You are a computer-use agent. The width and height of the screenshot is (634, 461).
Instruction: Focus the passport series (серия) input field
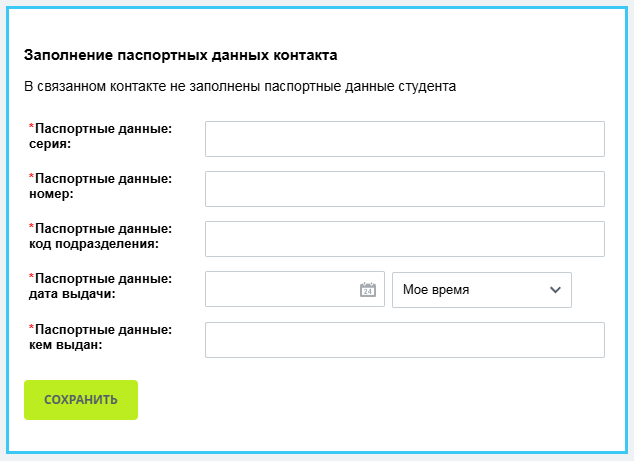404,139
